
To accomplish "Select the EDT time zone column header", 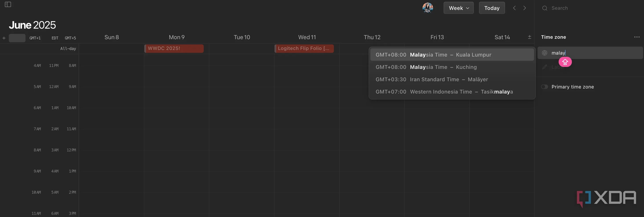I will pos(55,38).
